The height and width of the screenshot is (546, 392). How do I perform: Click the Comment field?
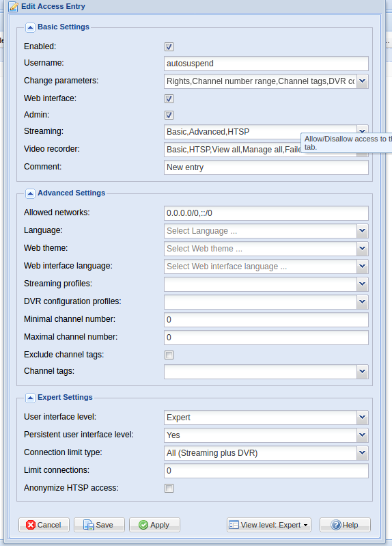point(266,167)
